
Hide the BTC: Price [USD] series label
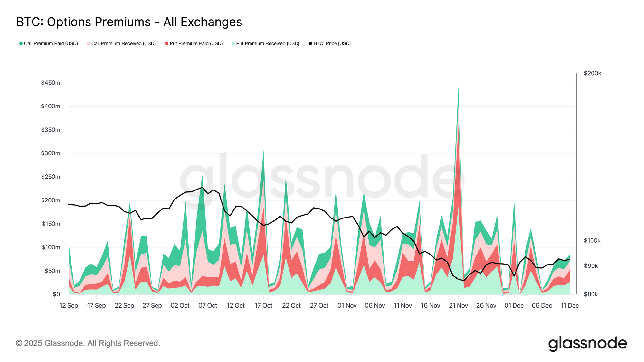[332, 43]
